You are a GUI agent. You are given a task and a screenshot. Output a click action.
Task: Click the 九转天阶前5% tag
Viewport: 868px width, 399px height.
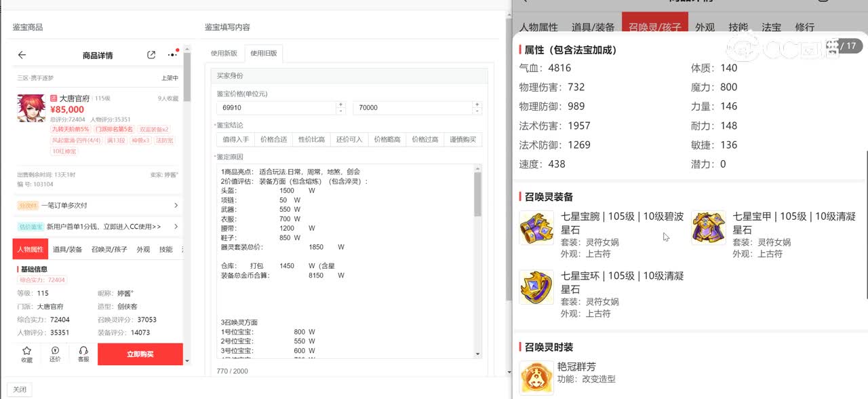[x=71, y=129]
